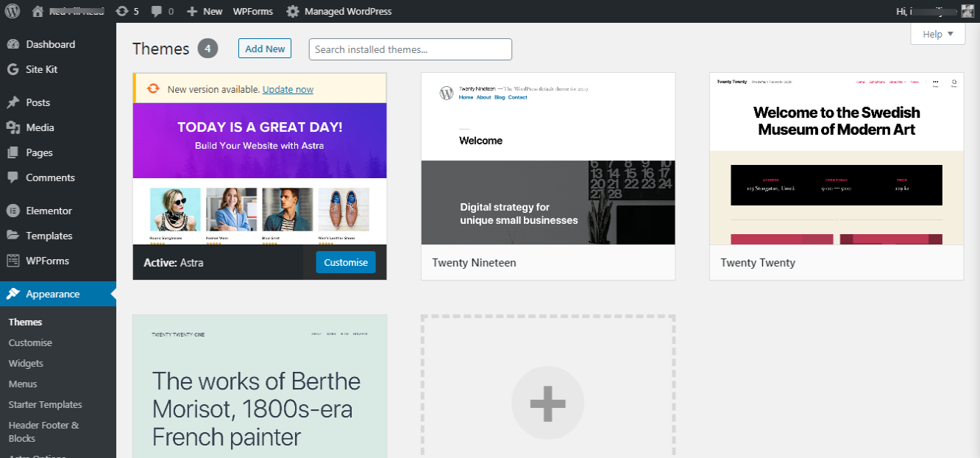980x458 pixels.
Task: Open the Twenty Twenty-One theme thumbnail
Action: (260, 387)
